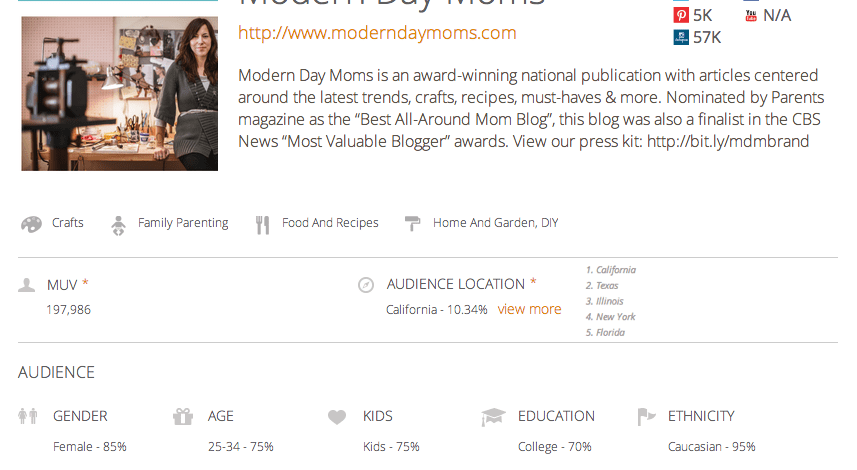Open the moderndaymoms.com website link
The width and height of the screenshot is (857, 470).
377,33
